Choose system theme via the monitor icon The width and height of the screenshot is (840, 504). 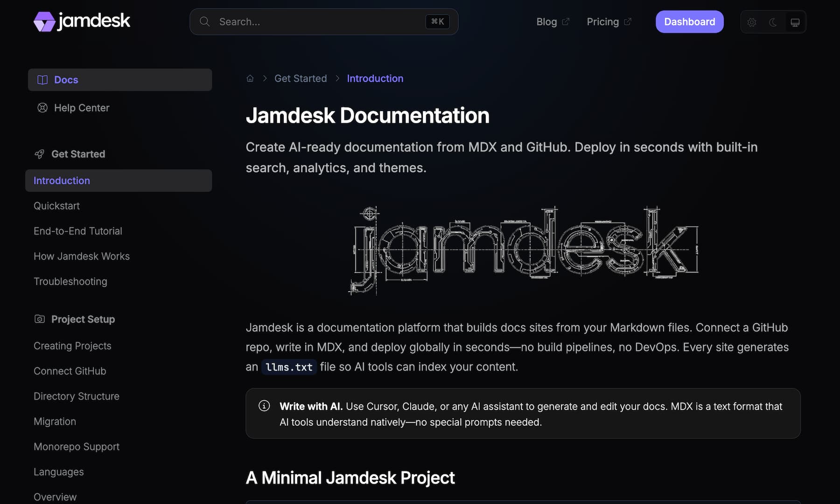(x=794, y=21)
